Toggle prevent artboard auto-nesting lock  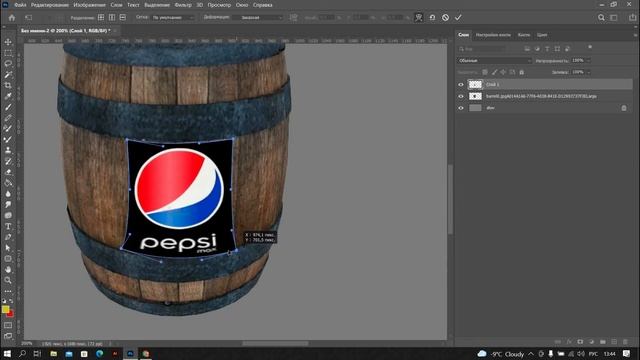pyautogui.click(x=512, y=72)
